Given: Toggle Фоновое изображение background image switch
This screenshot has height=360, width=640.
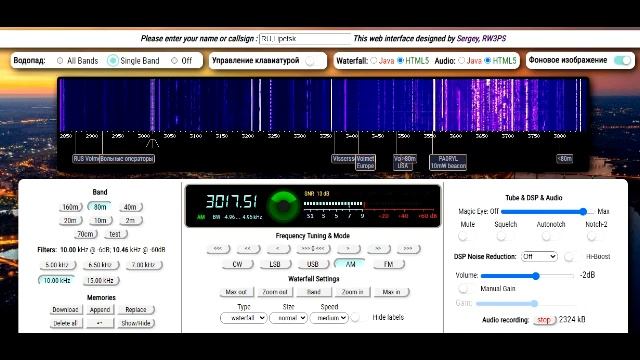Looking at the screenshot, I should pyautogui.click(x=622, y=60).
